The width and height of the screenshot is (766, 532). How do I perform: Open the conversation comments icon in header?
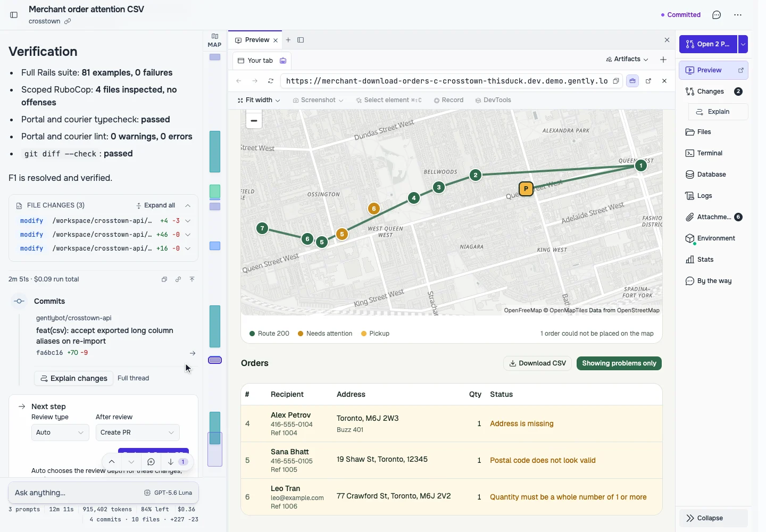pyautogui.click(x=717, y=15)
